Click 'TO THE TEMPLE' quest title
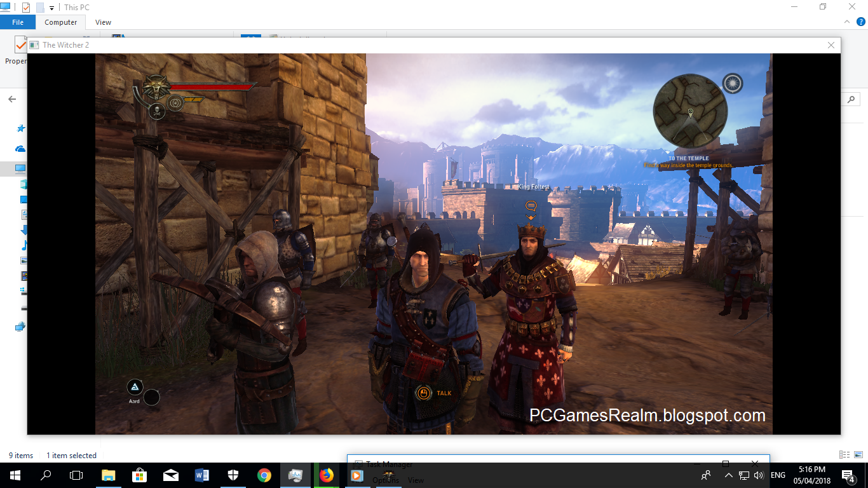The image size is (868, 488). (688, 159)
